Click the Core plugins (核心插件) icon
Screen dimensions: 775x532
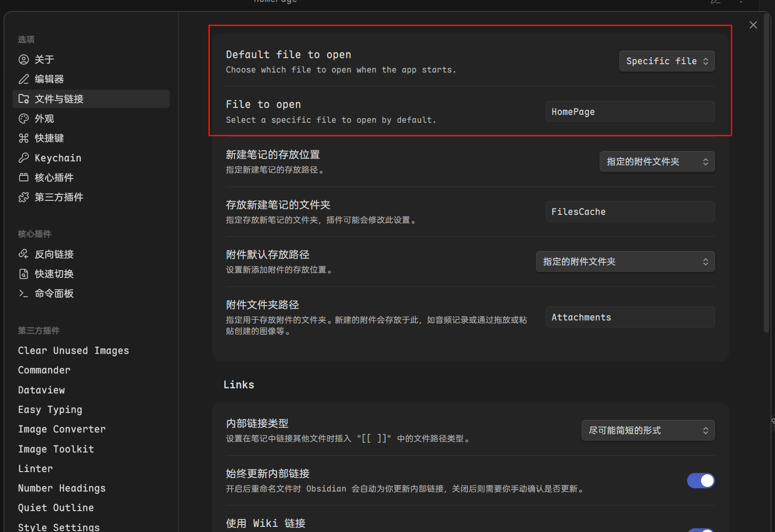pyautogui.click(x=24, y=178)
